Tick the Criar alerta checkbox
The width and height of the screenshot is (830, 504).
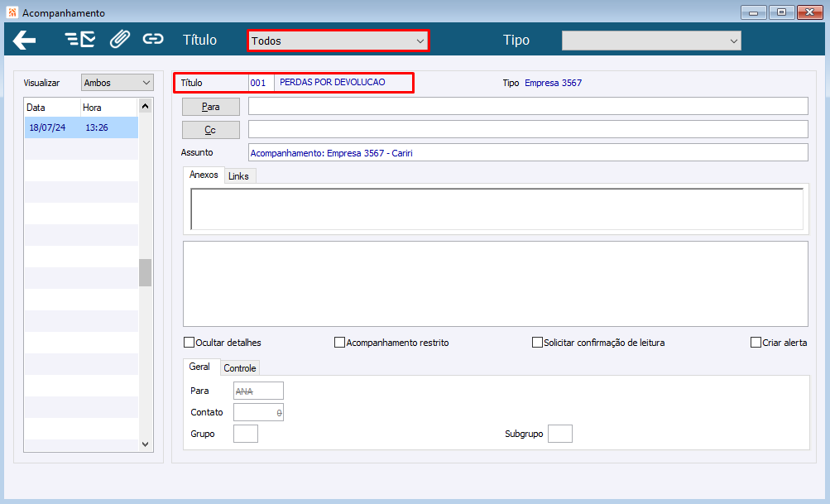tap(756, 343)
